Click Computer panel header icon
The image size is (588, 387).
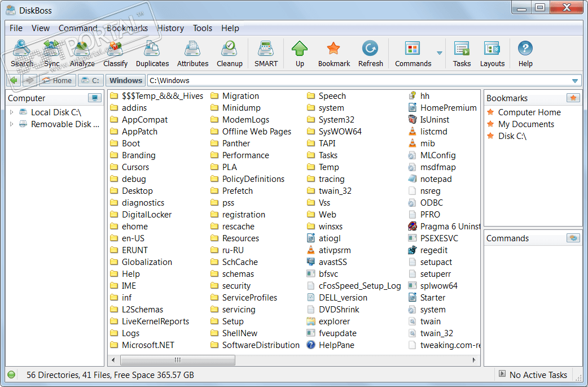coord(94,98)
